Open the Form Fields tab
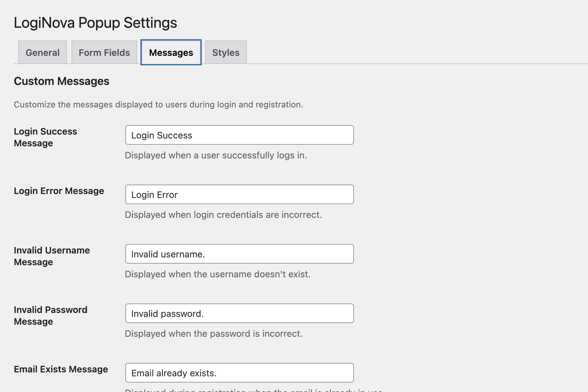 (103, 52)
